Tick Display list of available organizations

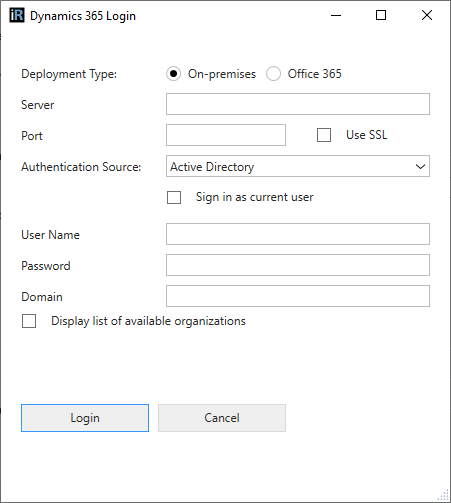29,321
